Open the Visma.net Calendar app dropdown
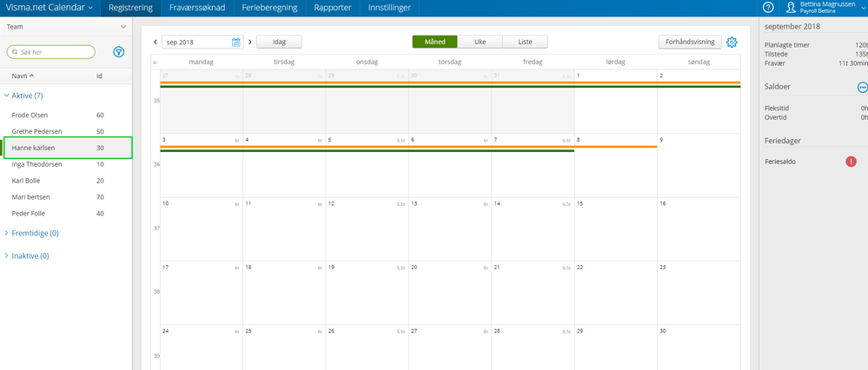 (50, 8)
